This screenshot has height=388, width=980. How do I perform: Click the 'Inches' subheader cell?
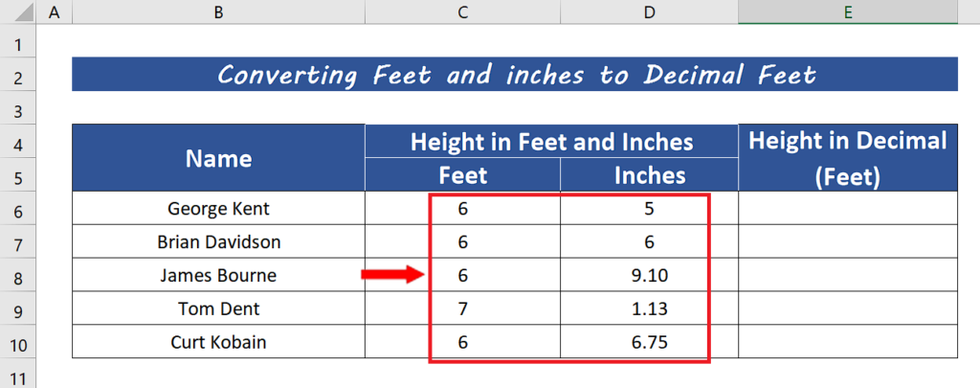click(650, 174)
